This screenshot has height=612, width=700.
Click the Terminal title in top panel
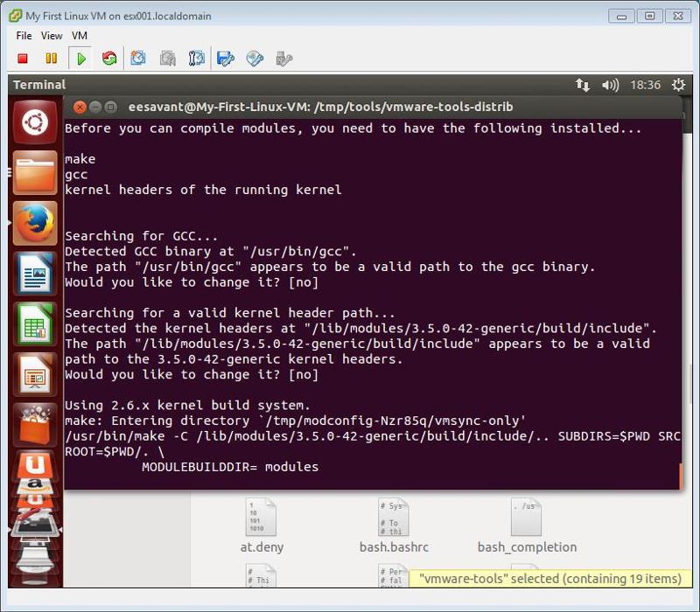click(39, 85)
